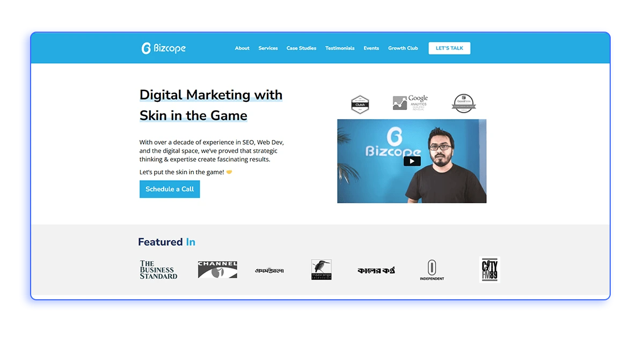Select the GoodFirms badge icon
The image size is (644, 362).
click(x=464, y=103)
